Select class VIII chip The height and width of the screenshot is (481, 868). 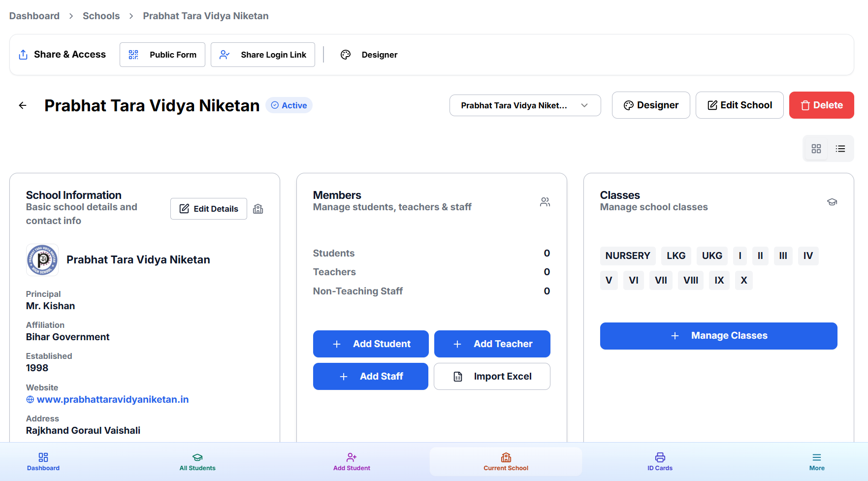pyautogui.click(x=691, y=280)
